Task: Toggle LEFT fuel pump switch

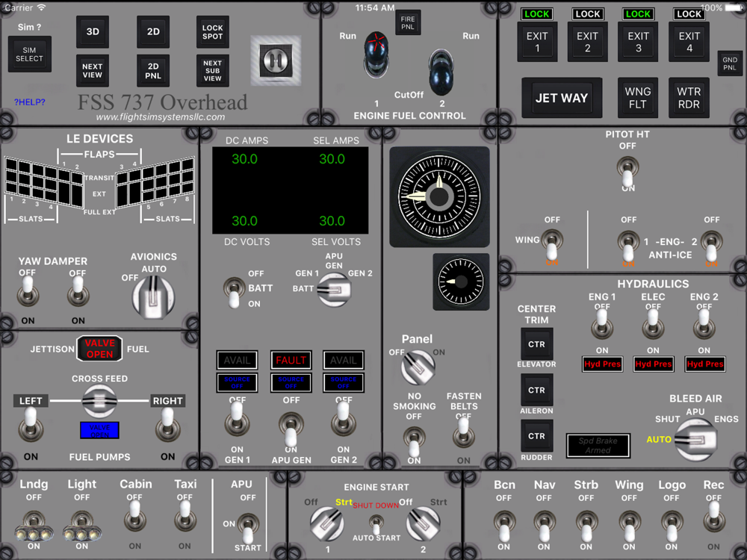Action: (31, 424)
